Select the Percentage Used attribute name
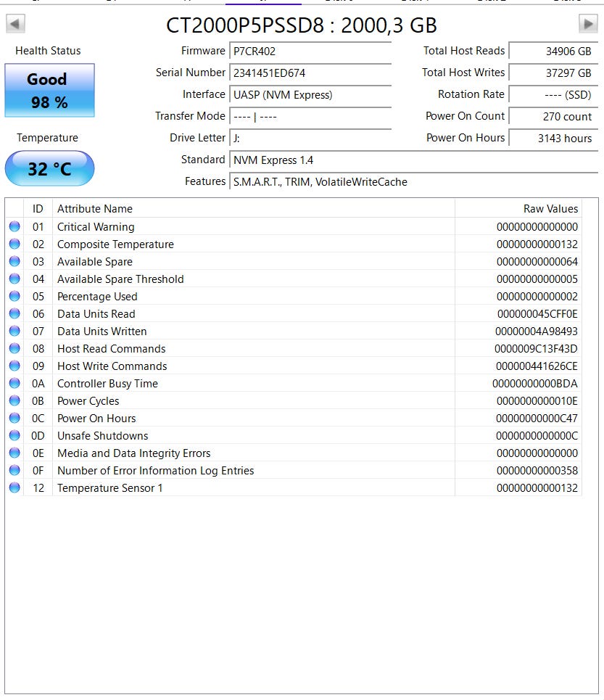 click(x=97, y=297)
